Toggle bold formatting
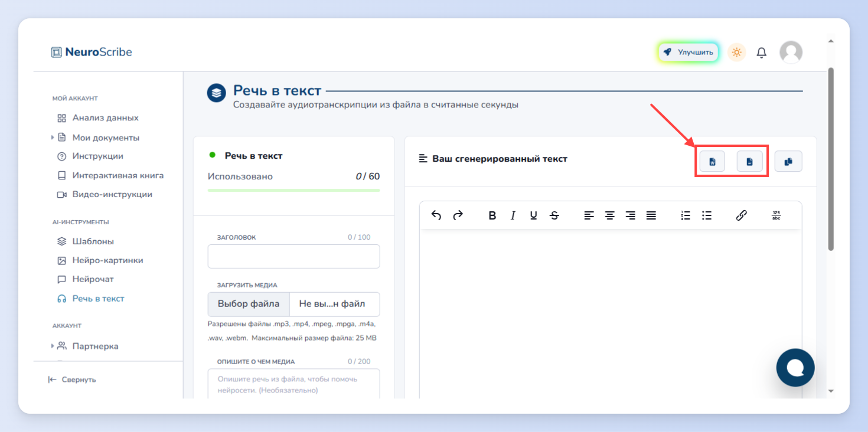The width and height of the screenshot is (868, 432). [492, 215]
